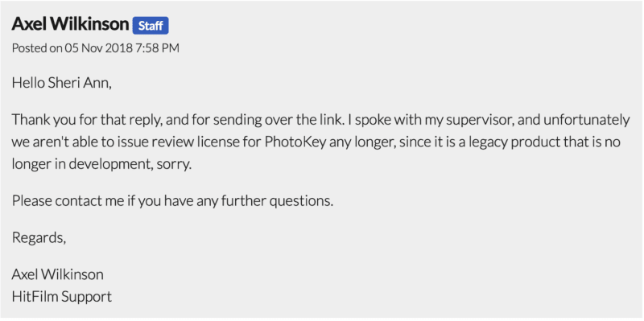Click the post date 05 Nov 2018
Viewport: 644px width, 321px height.
pos(98,48)
